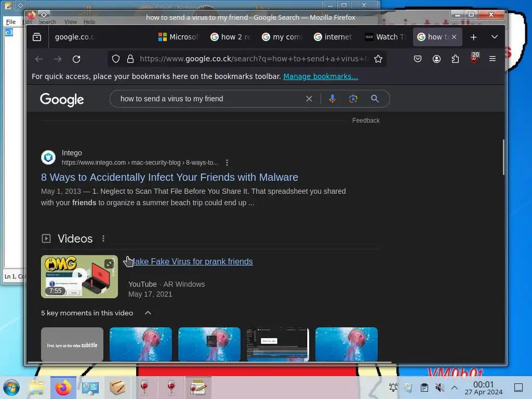532x399 pixels.
Task: Open a new tab with plus button
Action: (474, 37)
